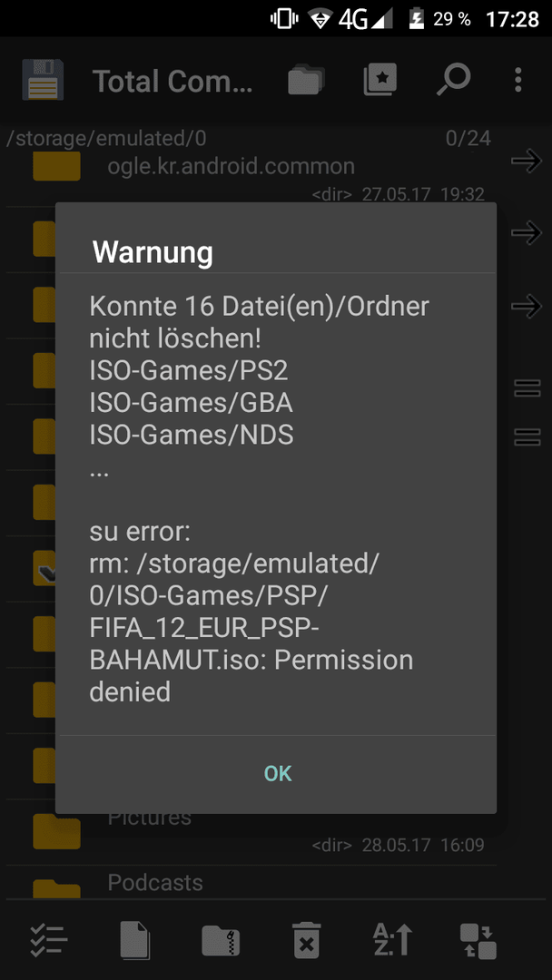The width and height of the screenshot is (552, 980).
Task: Open the folder history icon in top bar
Action: (306, 81)
